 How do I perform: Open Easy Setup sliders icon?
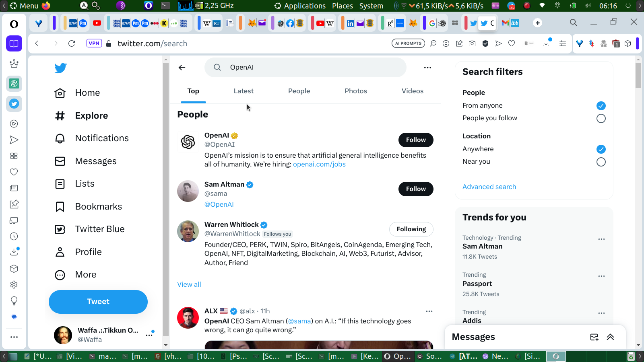pos(563,43)
